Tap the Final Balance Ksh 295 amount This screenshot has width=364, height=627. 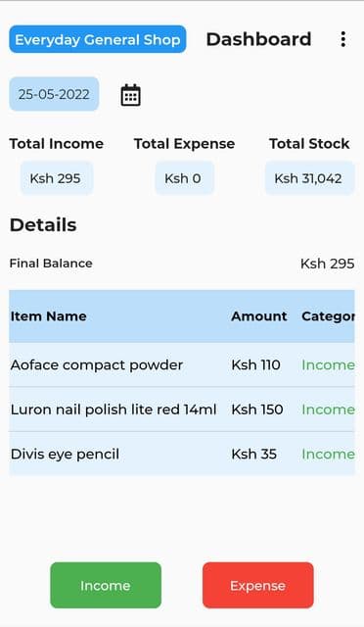(327, 264)
